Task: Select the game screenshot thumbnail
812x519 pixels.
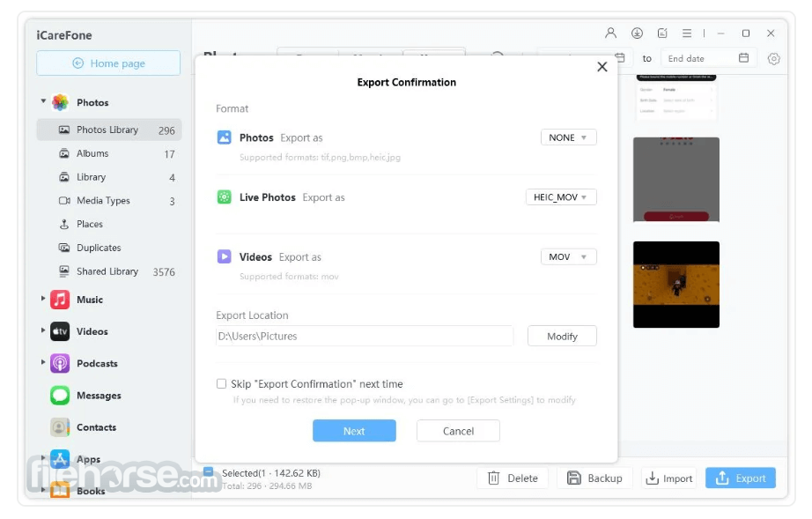Action: [676, 285]
